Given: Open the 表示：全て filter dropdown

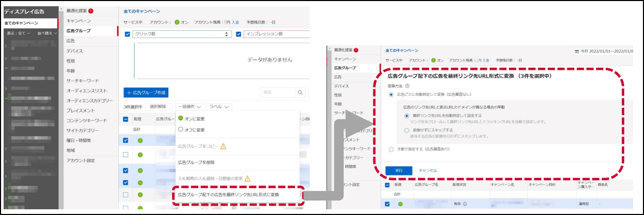Looking at the screenshot, I should tap(19, 33).
